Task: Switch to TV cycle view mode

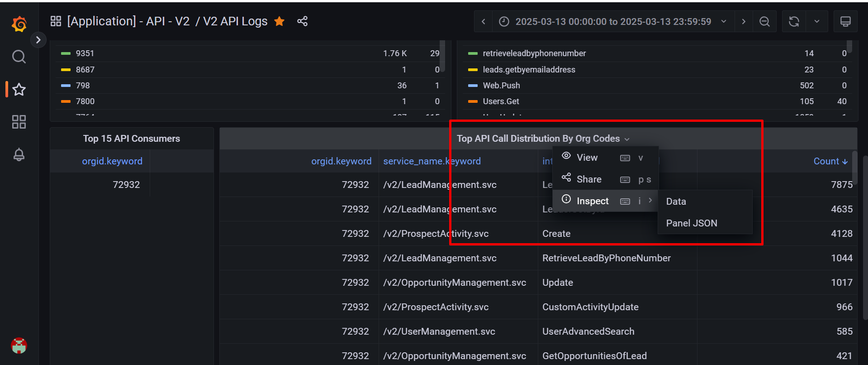Action: [845, 22]
